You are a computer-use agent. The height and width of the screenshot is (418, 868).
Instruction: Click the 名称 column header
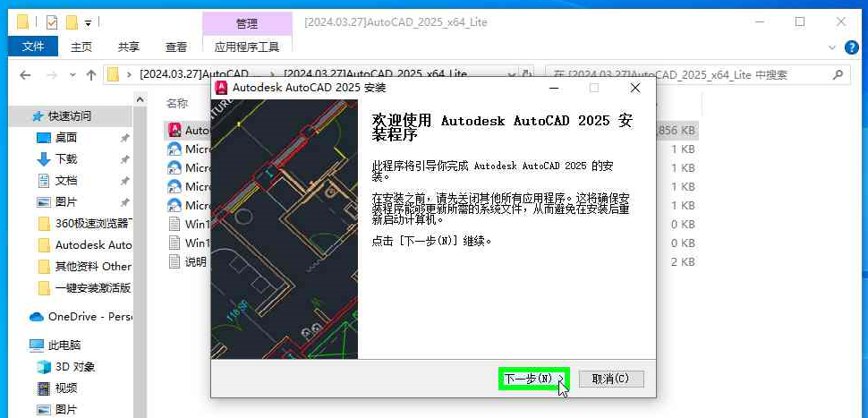tap(178, 103)
